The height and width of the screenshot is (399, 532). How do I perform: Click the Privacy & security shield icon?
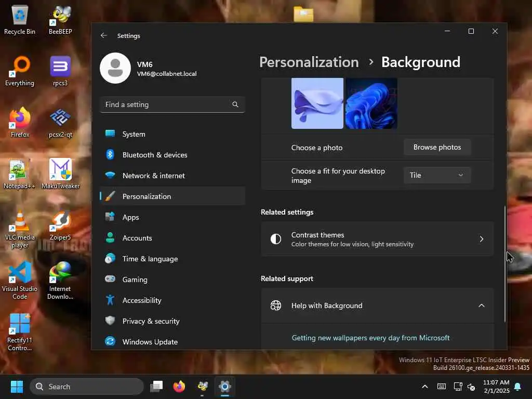110,321
